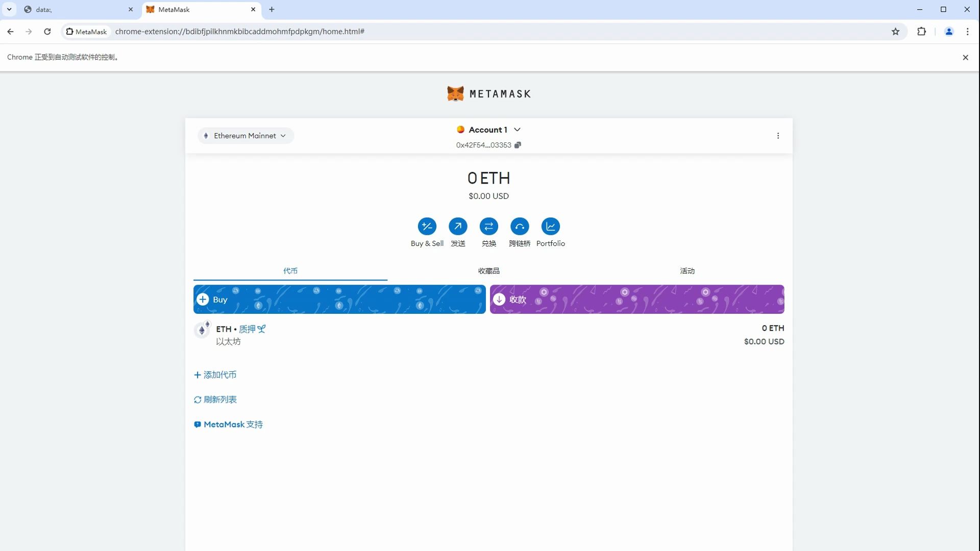
Task: Click the $0.00 USD value in token row
Action: [764, 342]
